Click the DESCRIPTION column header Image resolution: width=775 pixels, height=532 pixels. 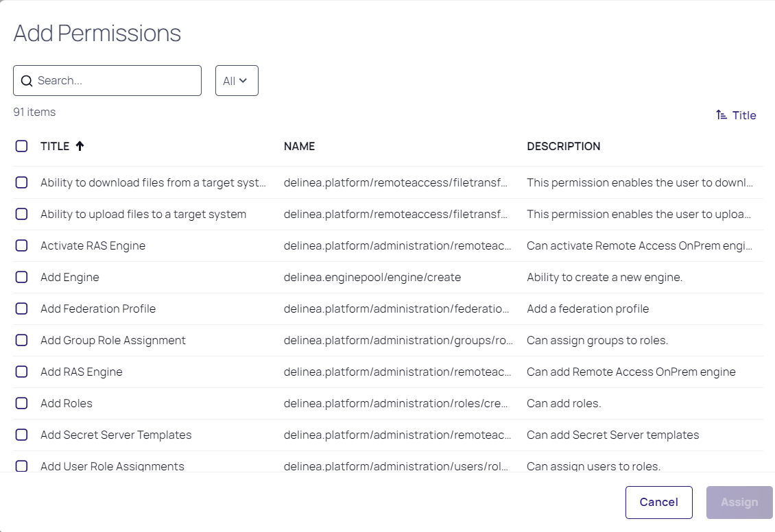[x=564, y=145]
